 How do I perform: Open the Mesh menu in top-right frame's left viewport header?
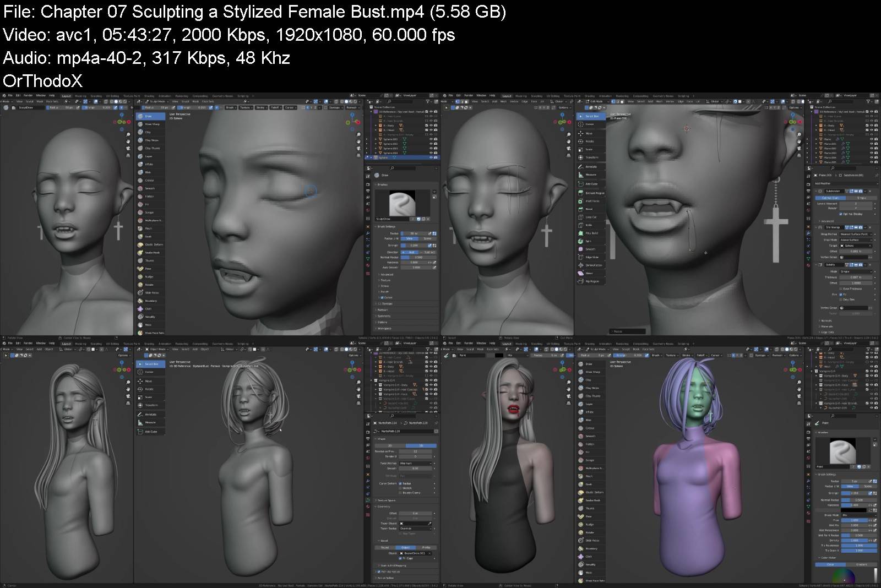pos(503,101)
